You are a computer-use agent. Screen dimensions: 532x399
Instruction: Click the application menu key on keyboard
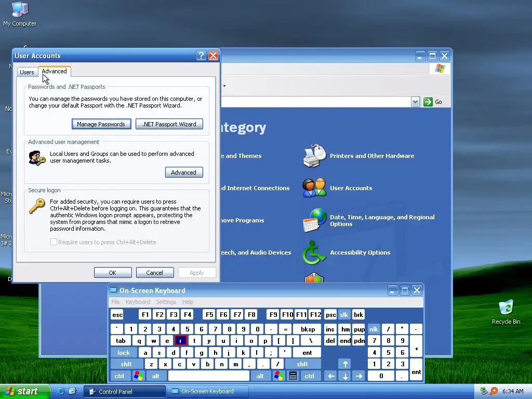293,376
